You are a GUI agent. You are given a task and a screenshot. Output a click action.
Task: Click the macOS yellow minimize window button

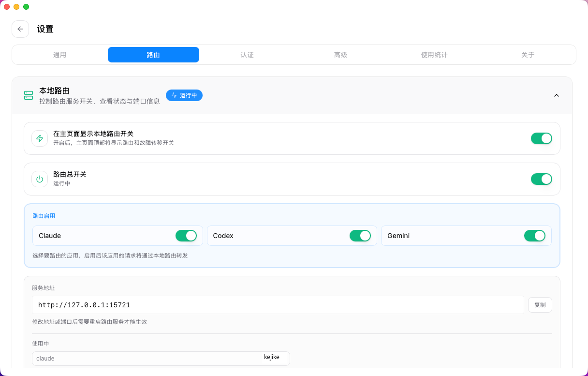coord(16,7)
